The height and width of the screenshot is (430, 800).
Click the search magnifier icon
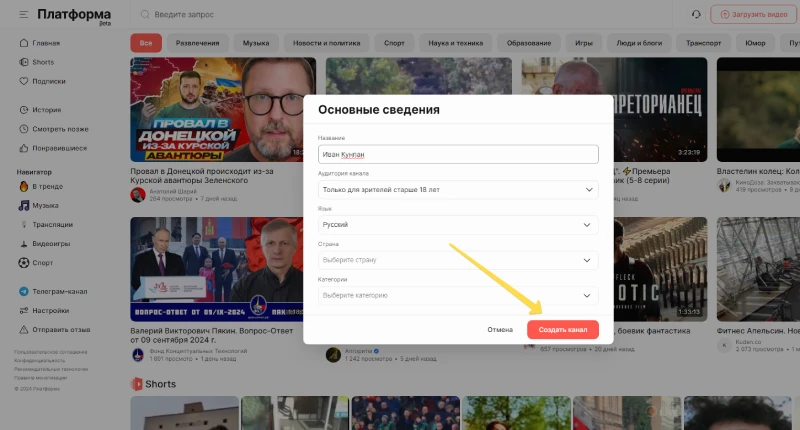click(x=145, y=14)
